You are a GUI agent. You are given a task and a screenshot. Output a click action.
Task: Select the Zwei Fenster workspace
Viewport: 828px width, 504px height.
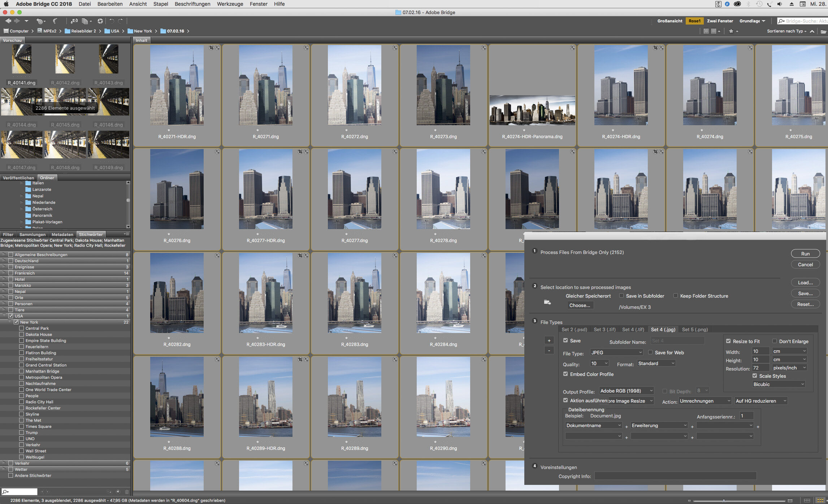[x=720, y=21]
